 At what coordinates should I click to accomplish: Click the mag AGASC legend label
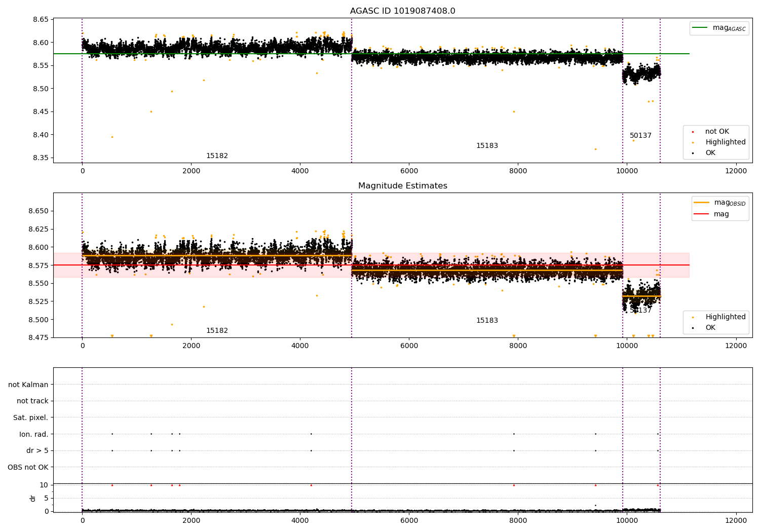pyautogui.click(x=729, y=28)
